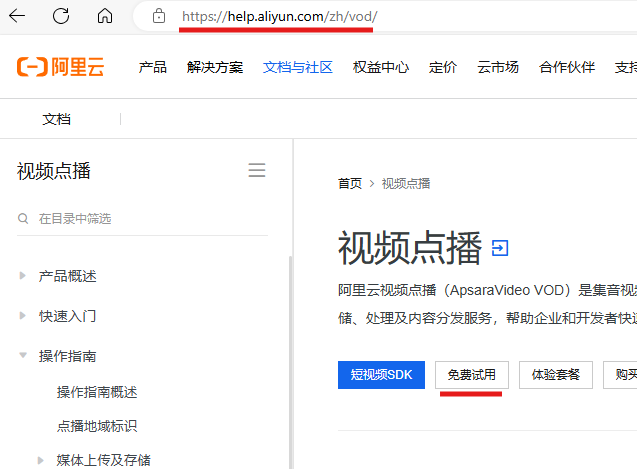Open the 操作指南概述 sidebar page
The width and height of the screenshot is (637, 469).
coord(97,392)
